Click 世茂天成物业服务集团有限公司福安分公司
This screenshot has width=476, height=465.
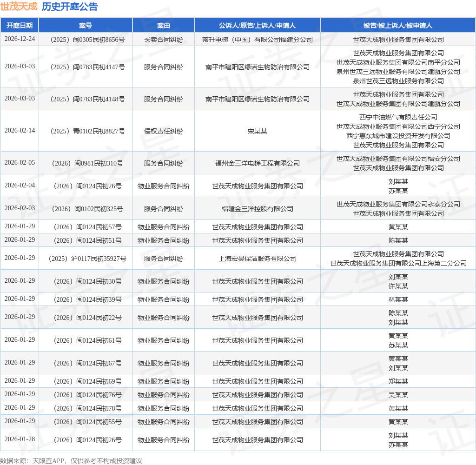pos(398,159)
